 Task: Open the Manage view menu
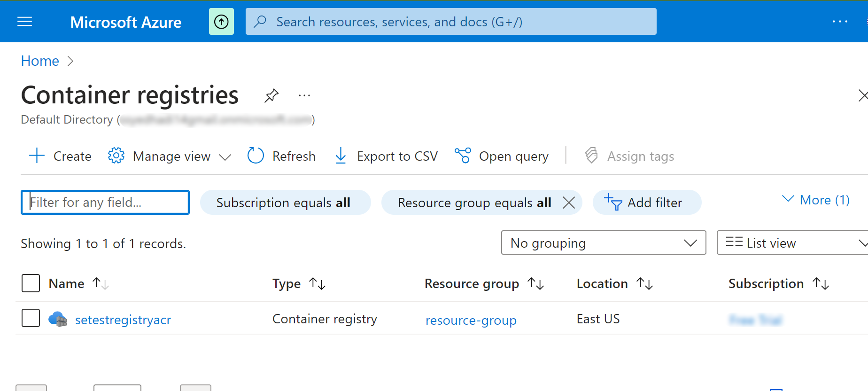170,156
